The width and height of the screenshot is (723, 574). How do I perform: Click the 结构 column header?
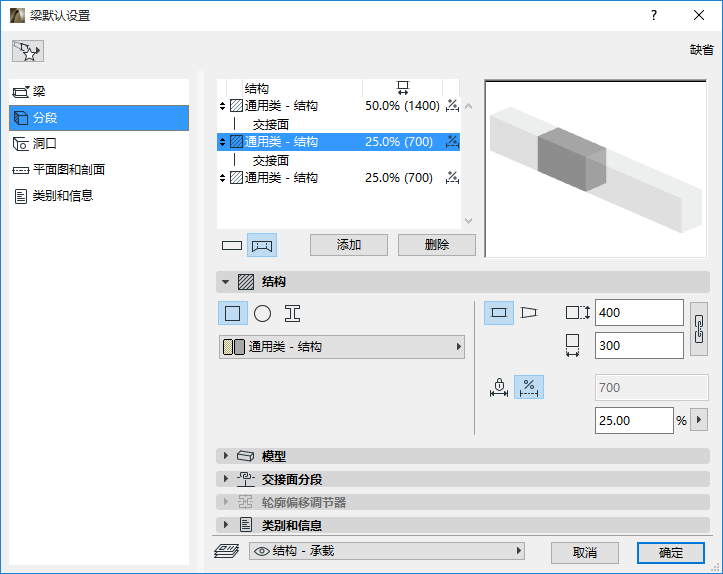[256, 88]
